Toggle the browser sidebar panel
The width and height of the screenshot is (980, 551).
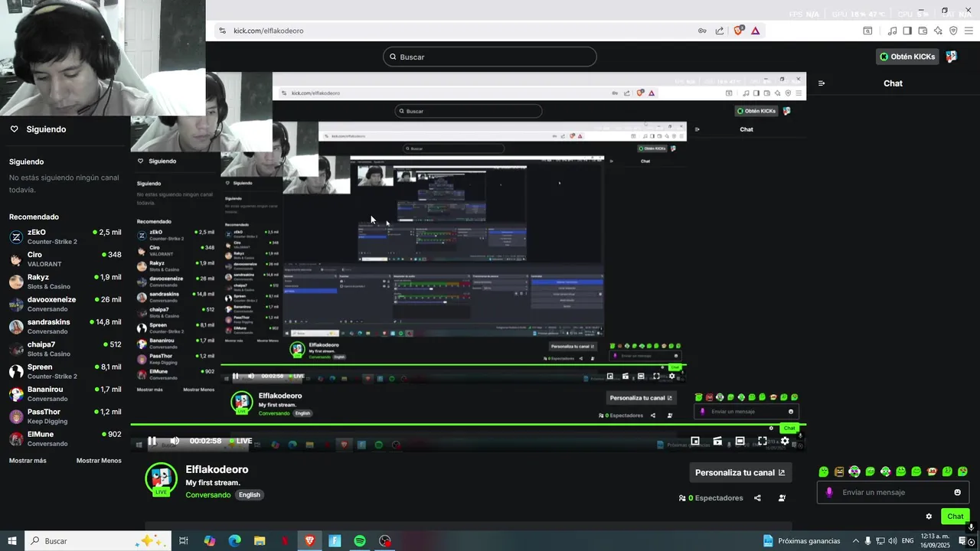[x=907, y=31]
